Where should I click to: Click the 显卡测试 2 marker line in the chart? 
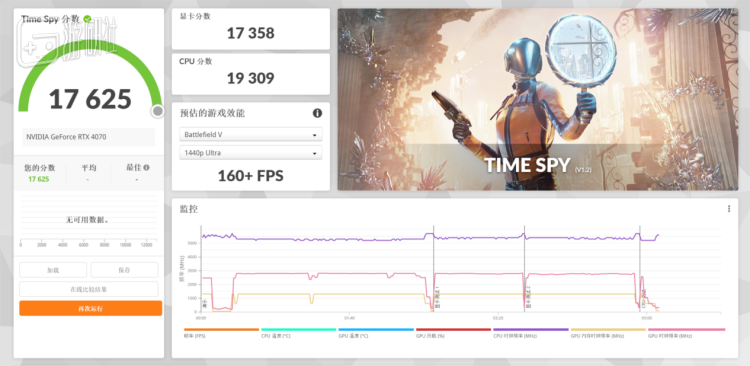(x=525, y=268)
